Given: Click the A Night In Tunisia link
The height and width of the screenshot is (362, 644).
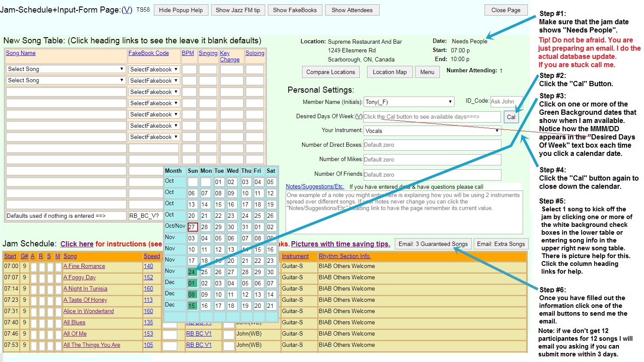Looking at the screenshot, I should (x=85, y=288).
